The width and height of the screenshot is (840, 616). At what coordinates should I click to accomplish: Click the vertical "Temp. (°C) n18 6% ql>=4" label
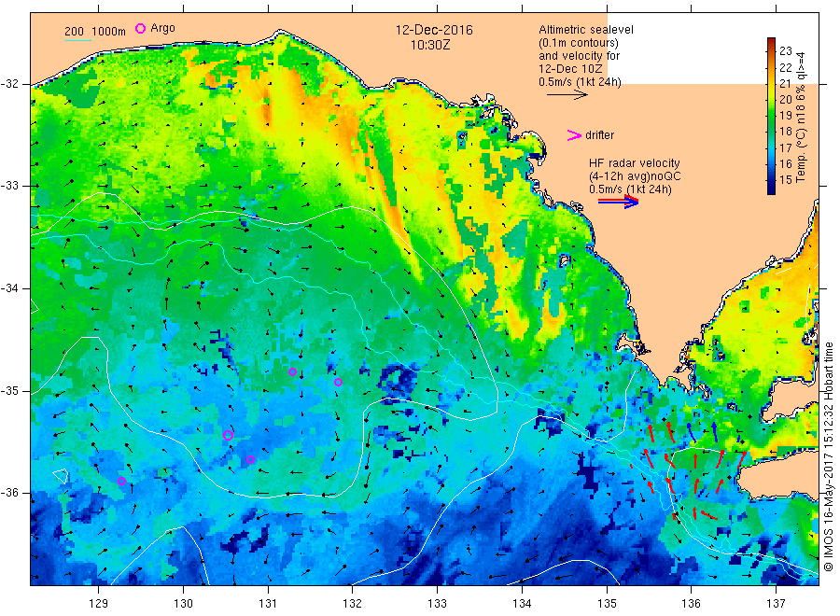point(801,117)
